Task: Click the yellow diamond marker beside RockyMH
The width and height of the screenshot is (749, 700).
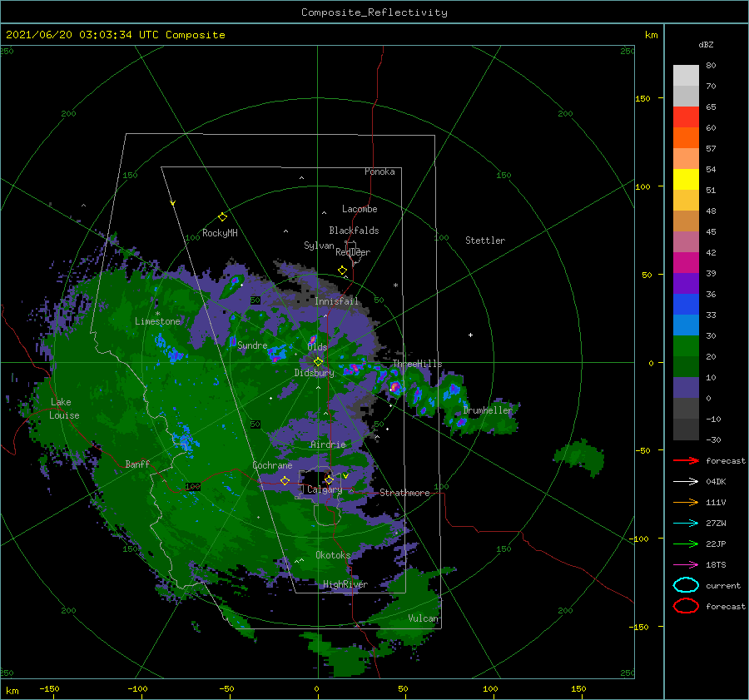Action: pos(222,217)
